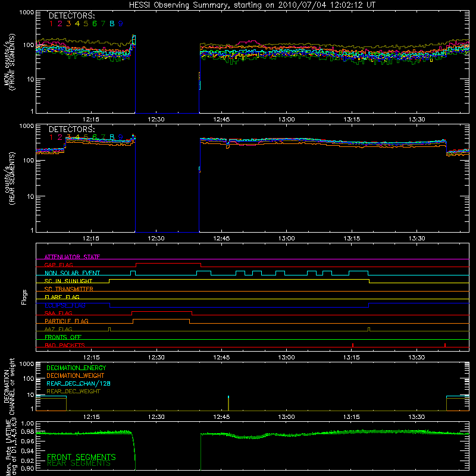Click the raised SAA FLAG segment
This screenshot has height=476, width=476.
(x=162, y=311)
